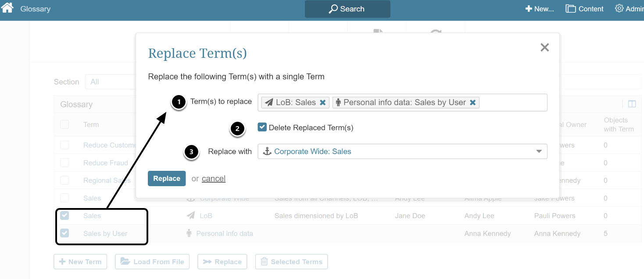Close the Replace Term(s) dialog
Viewport: 644px width, 279px height.
tap(544, 47)
